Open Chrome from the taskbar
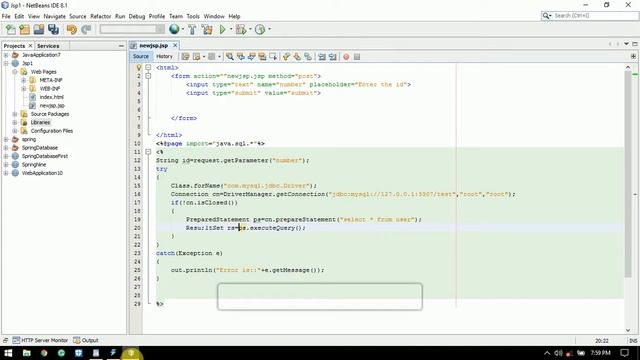This screenshot has width=640, height=360. (44, 353)
